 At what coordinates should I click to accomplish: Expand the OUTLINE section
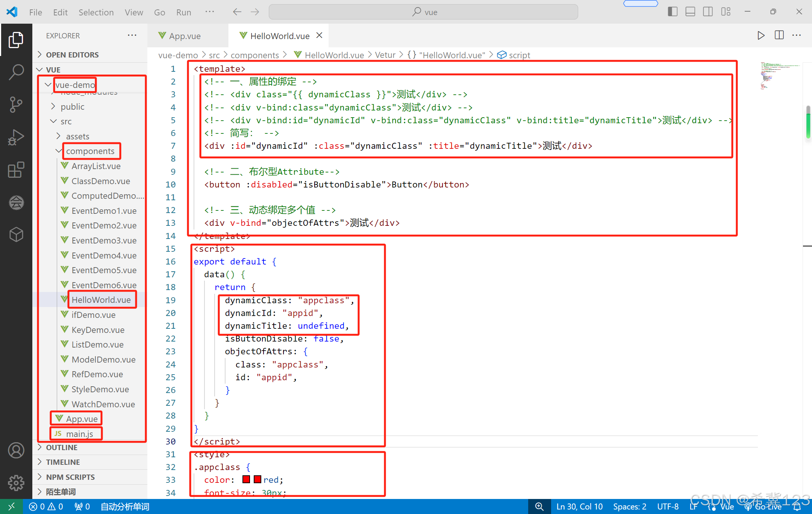[x=62, y=447]
